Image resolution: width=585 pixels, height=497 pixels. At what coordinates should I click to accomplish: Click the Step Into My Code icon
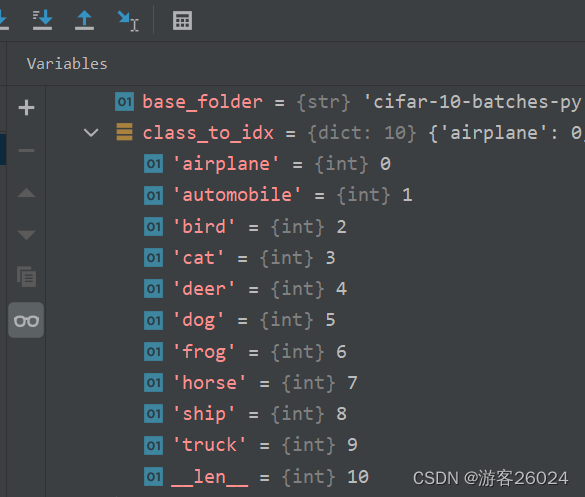pos(42,20)
